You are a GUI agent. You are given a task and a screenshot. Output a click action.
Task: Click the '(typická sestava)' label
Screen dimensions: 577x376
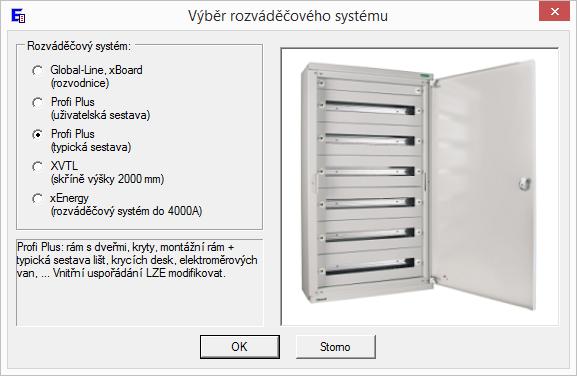91,147
